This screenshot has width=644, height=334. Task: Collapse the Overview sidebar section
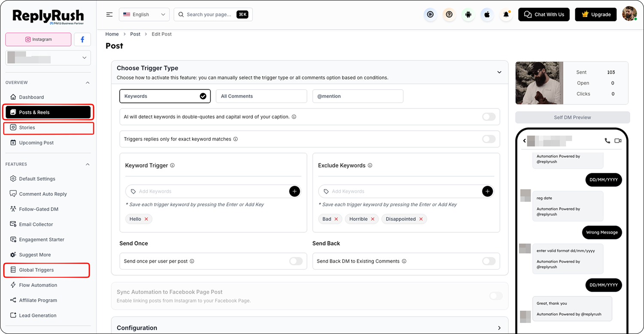point(88,83)
